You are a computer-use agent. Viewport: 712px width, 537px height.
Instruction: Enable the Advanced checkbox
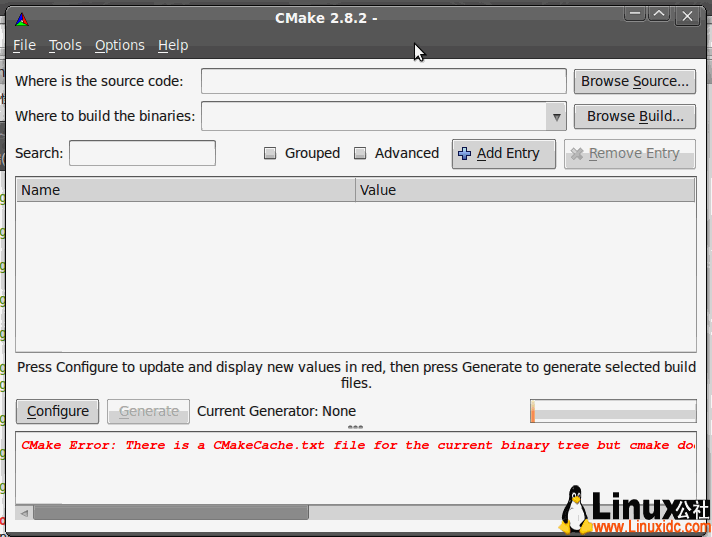pyautogui.click(x=360, y=153)
